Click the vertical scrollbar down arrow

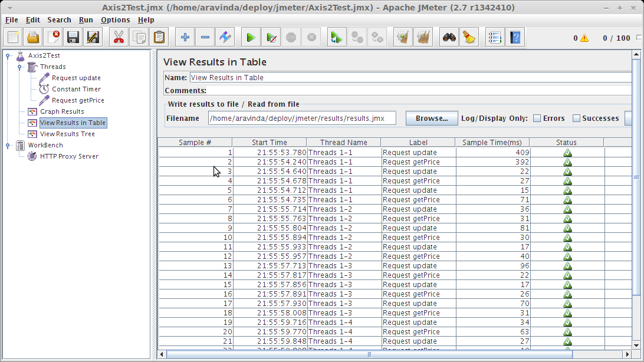pos(636,345)
